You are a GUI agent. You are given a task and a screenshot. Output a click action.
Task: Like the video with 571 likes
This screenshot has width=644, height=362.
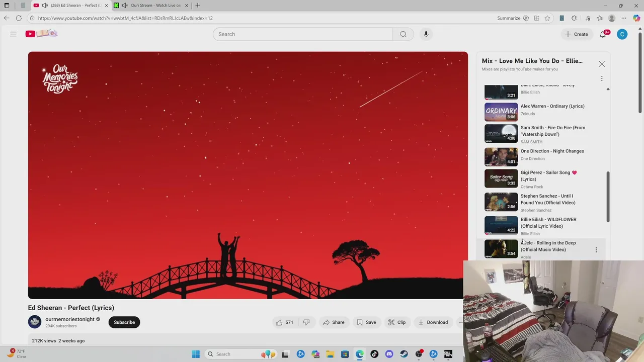pyautogui.click(x=284, y=322)
